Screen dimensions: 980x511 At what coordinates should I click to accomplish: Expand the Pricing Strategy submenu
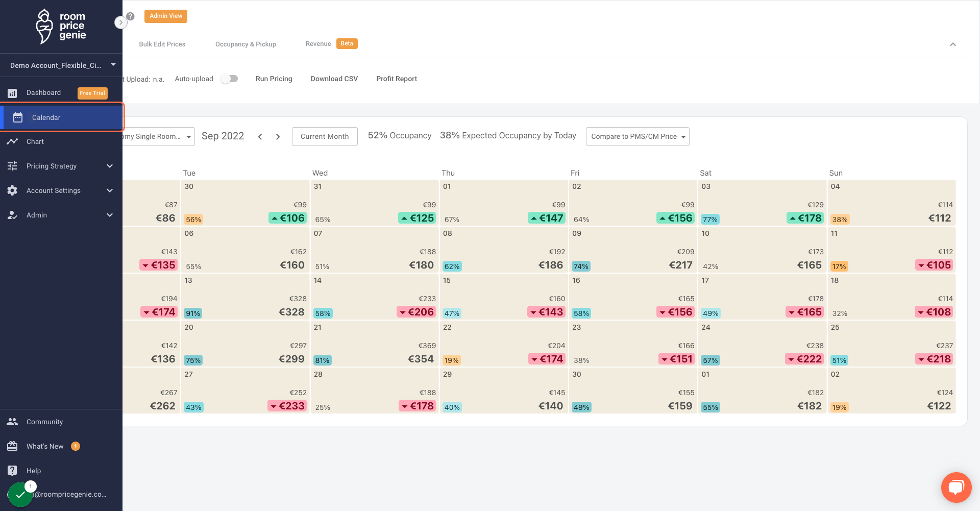110,166
